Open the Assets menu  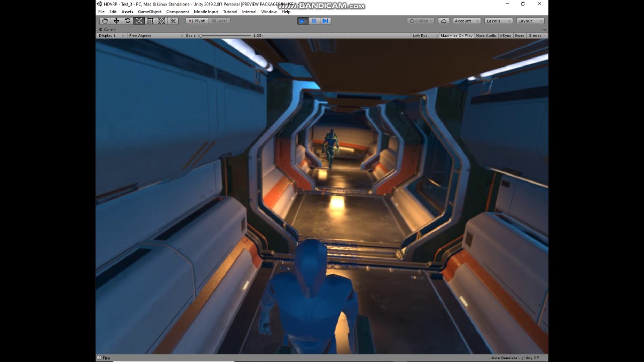click(127, 12)
